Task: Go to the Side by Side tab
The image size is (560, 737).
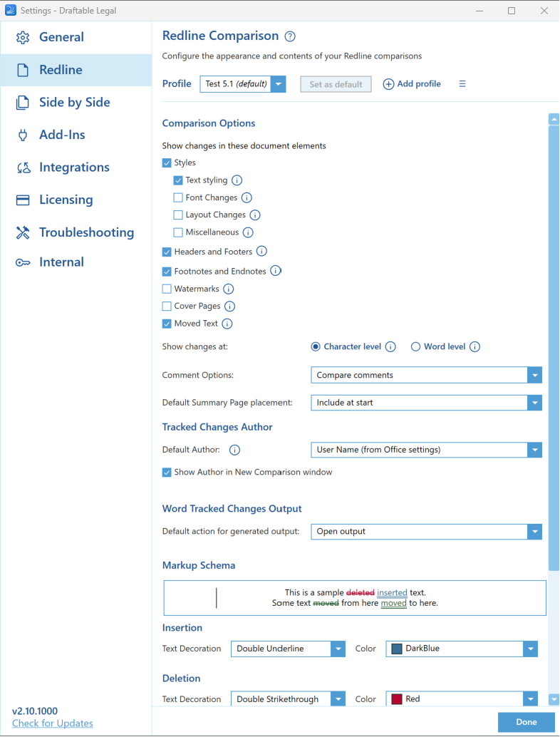Action: click(76, 103)
